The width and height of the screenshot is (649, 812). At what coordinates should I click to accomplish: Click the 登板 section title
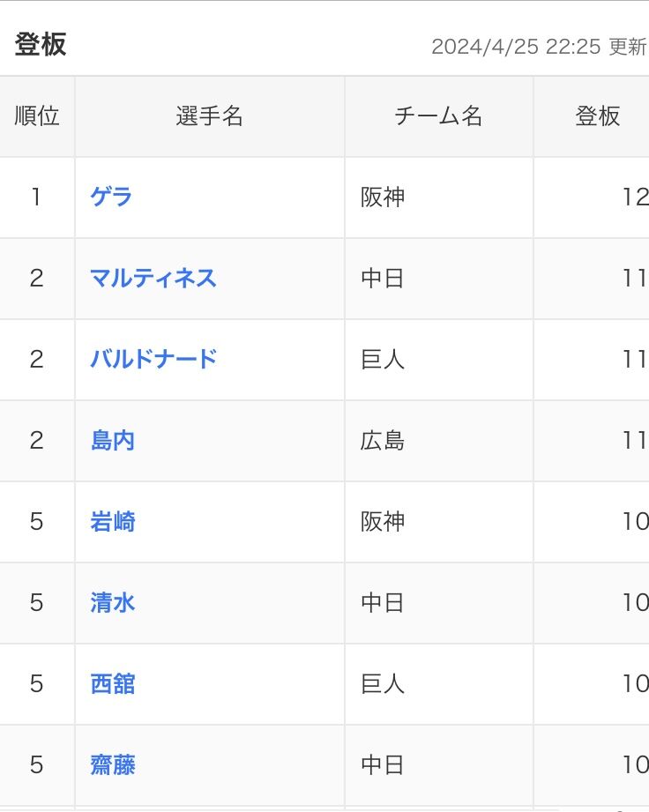[x=41, y=44]
